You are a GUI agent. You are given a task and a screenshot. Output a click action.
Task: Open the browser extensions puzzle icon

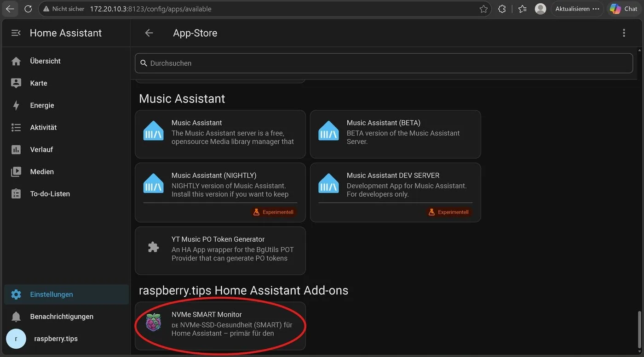click(x=502, y=9)
